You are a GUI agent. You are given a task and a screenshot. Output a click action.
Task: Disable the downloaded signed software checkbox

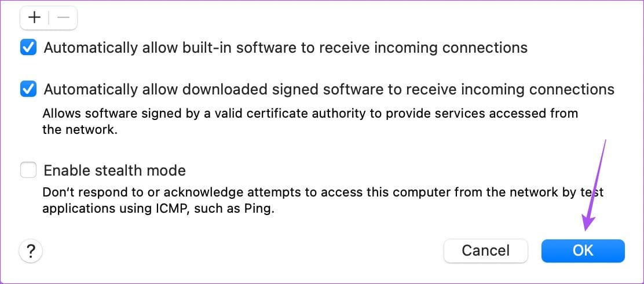tap(28, 89)
